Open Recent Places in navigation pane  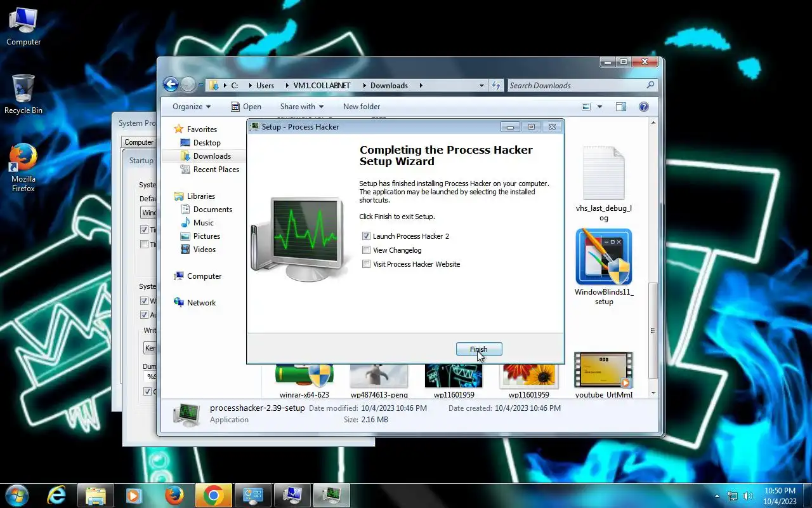[216, 170]
